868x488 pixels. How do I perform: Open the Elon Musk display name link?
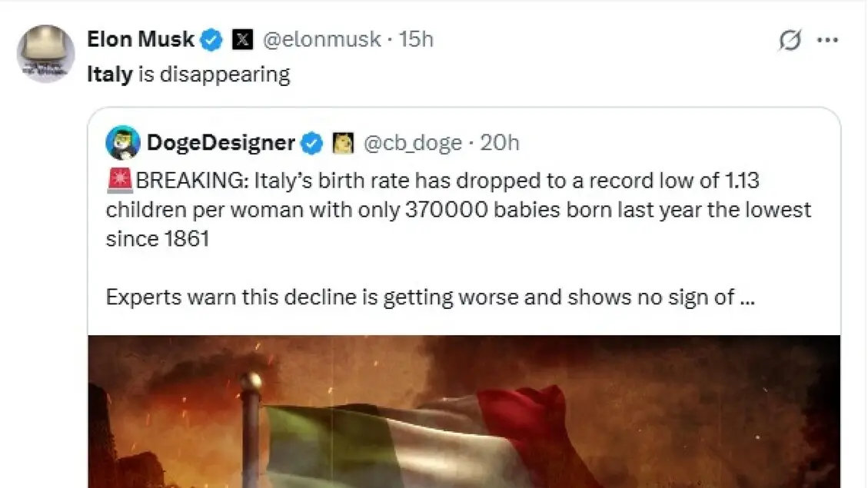point(141,39)
